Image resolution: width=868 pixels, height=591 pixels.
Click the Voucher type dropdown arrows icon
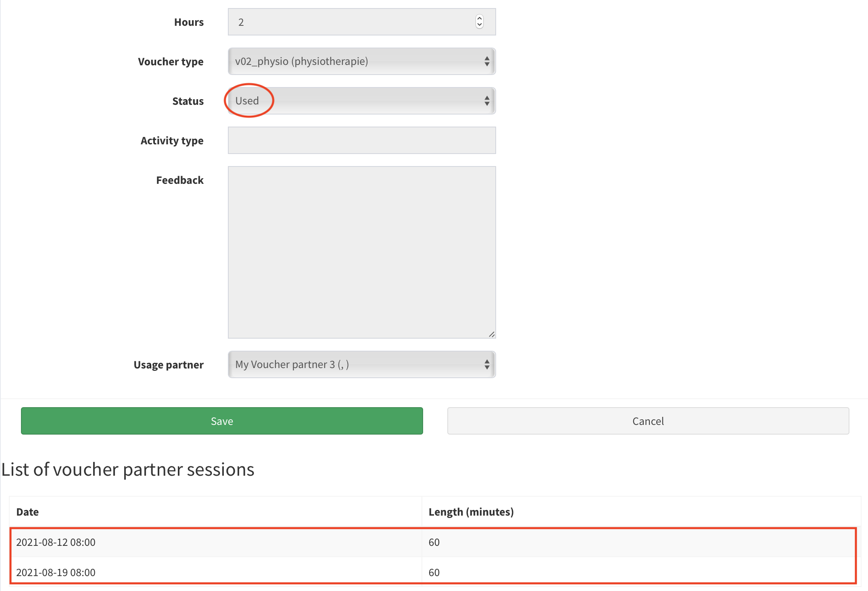click(x=487, y=61)
